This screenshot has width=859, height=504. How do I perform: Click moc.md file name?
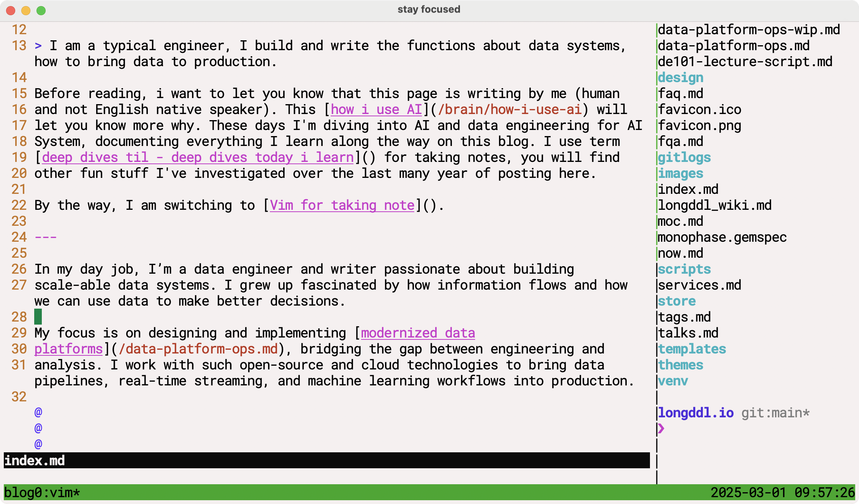click(680, 221)
